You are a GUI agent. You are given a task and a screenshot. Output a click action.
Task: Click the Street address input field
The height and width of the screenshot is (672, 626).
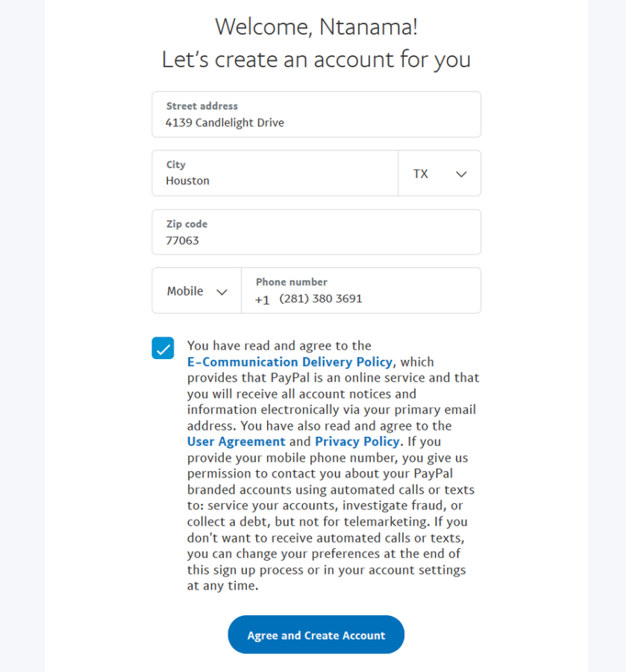pos(316,115)
